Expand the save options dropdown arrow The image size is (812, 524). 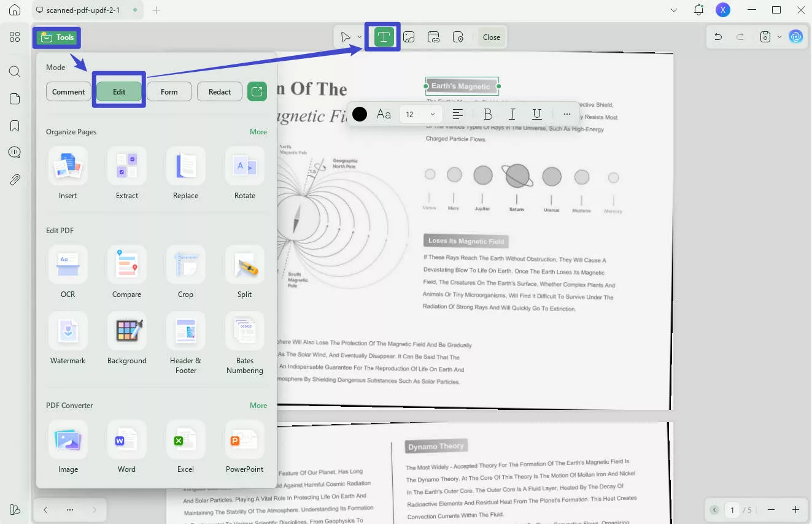[779, 37]
